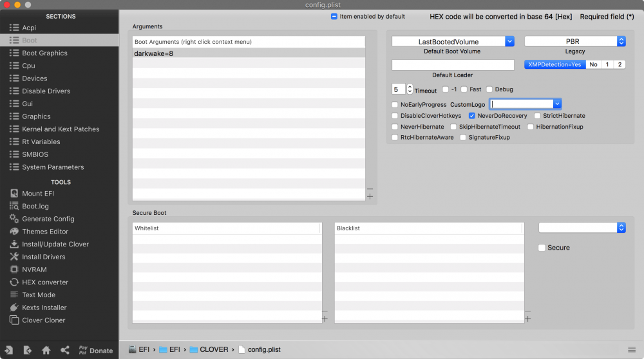
Task: Toggle the Item enabled by default checkbox
Action: pyautogui.click(x=334, y=17)
